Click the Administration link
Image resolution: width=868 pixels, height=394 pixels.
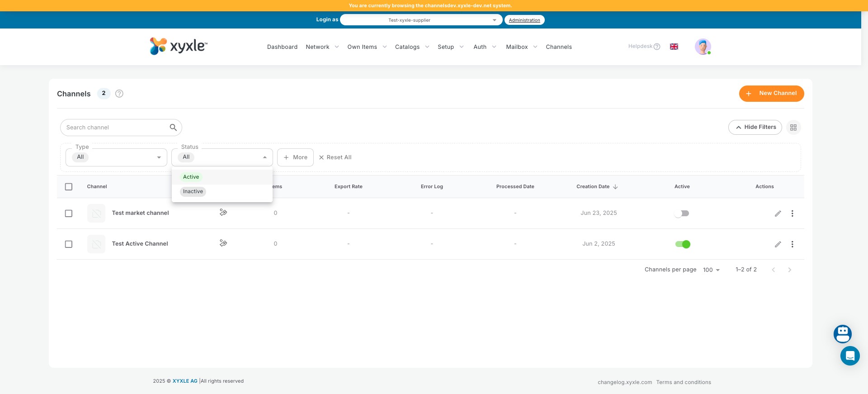pos(524,20)
